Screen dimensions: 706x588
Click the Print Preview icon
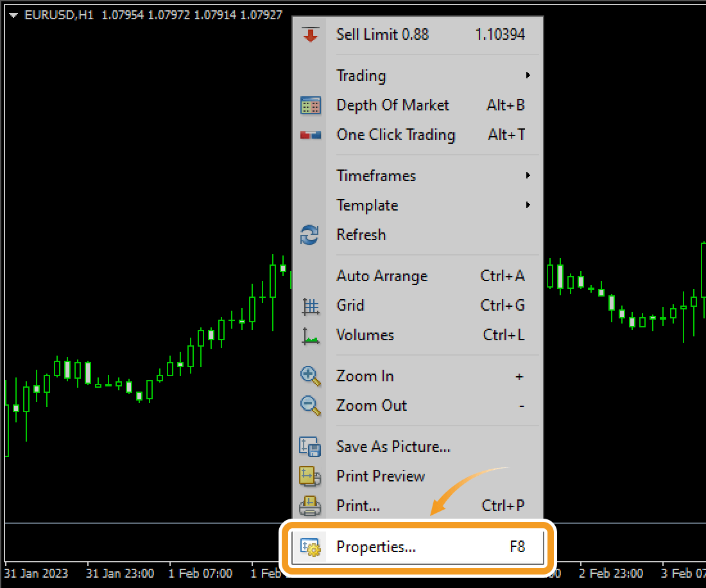click(310, 476)
